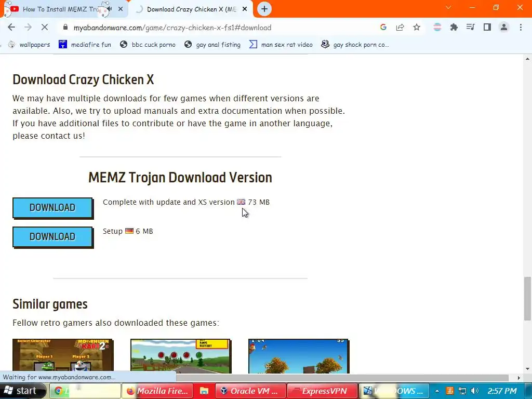Open the wallpapers bookmark
Screen dimensions: 532x399
click(29, 45)
